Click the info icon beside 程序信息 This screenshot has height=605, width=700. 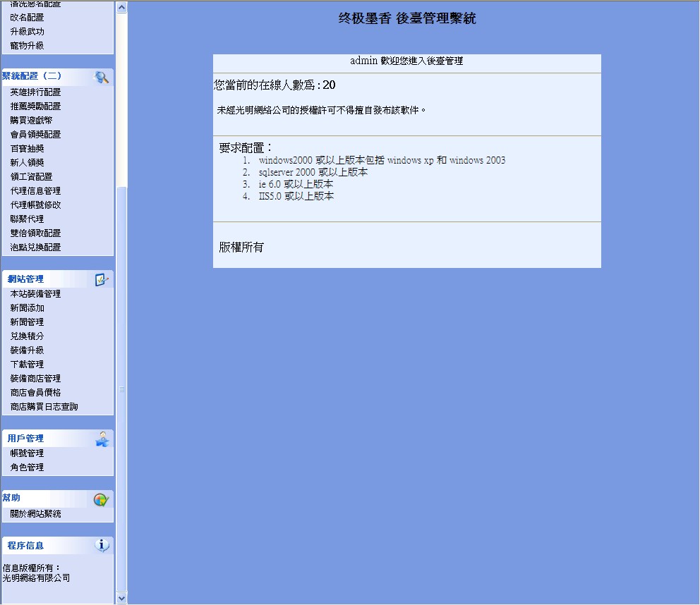(x=102, y=545)
